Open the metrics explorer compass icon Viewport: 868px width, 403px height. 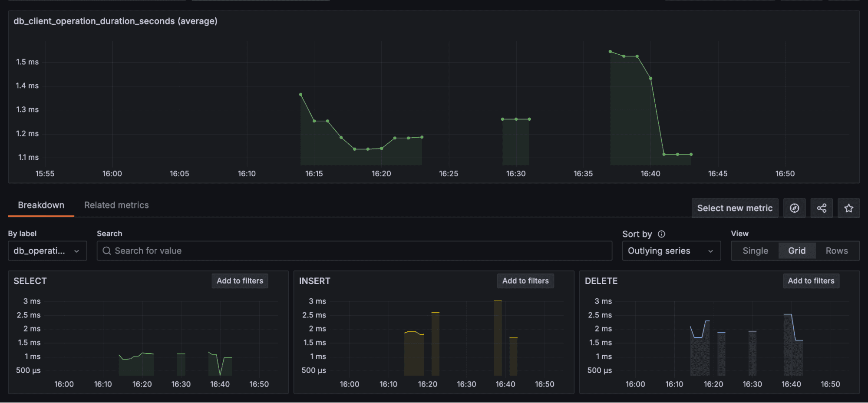(794, 208)
